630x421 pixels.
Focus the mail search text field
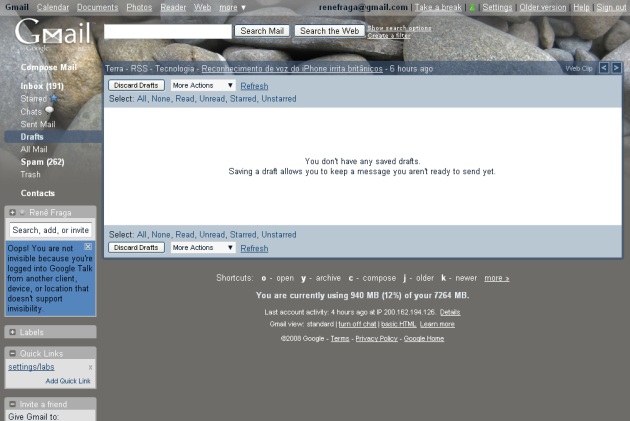tap(168, 31)
